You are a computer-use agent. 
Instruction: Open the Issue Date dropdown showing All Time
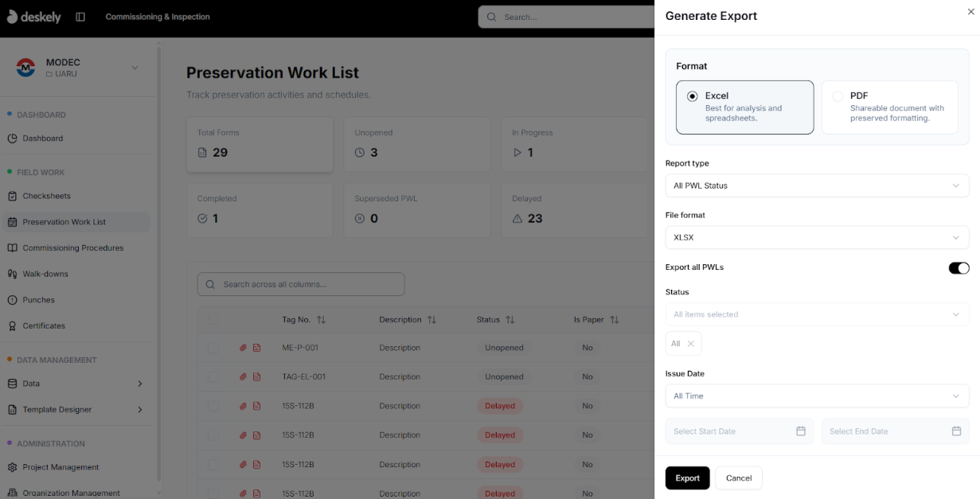(817, 396)
